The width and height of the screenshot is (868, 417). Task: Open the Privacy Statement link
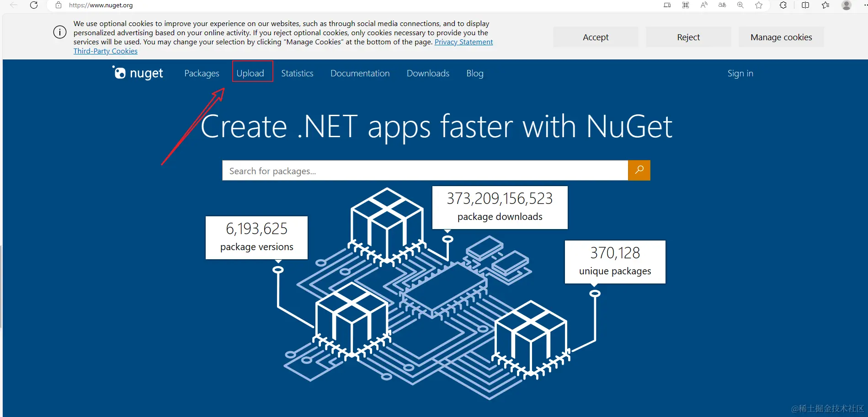[463, 42]
